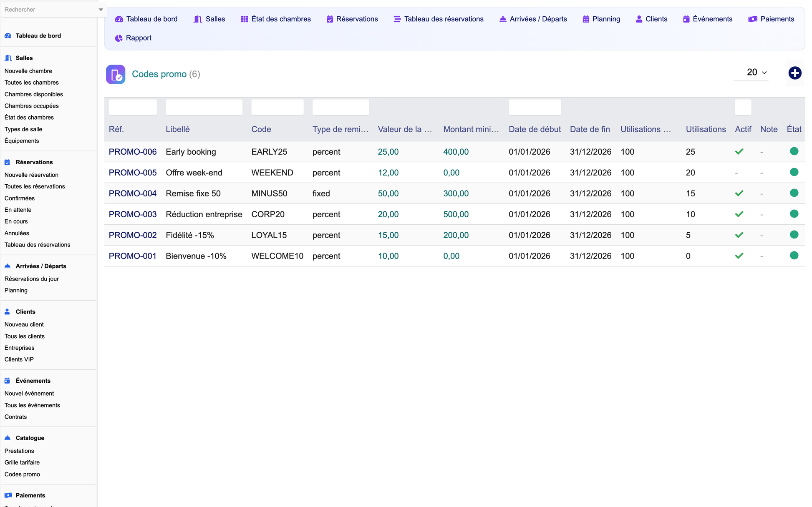The image size is (812, 507).
Task: Toggle Actif checkmark for MINUS50 row
Action: point(739,193)
